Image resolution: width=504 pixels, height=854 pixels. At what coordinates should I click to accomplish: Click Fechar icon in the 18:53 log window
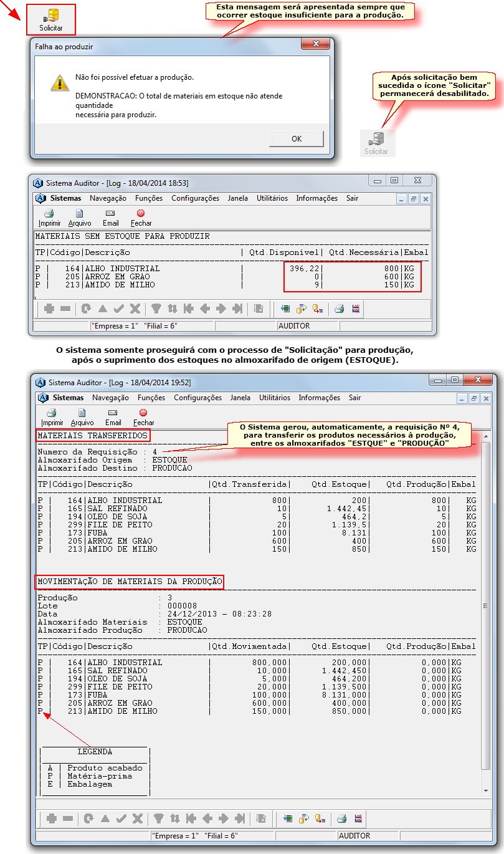(x=141, y=217)
